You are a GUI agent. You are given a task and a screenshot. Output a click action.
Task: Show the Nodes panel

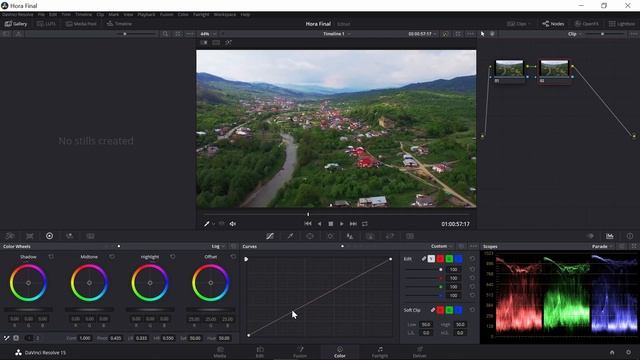coord(553,24)
